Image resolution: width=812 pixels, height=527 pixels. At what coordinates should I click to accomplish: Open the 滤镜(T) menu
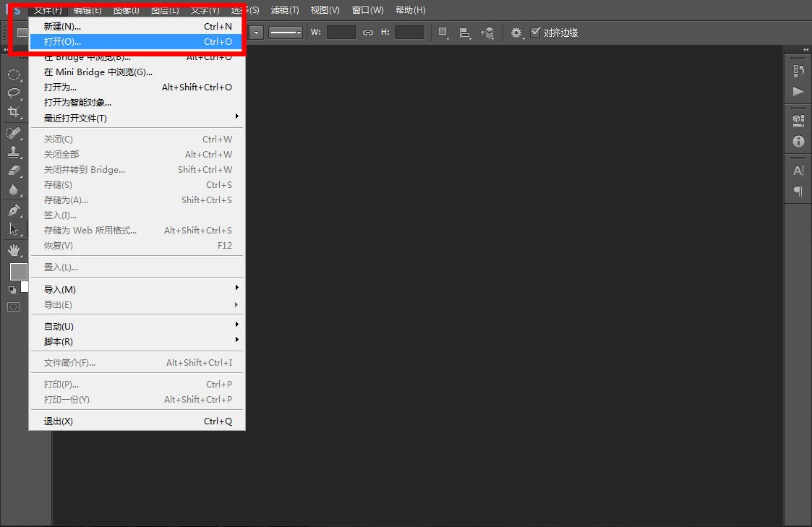[284, 10]
